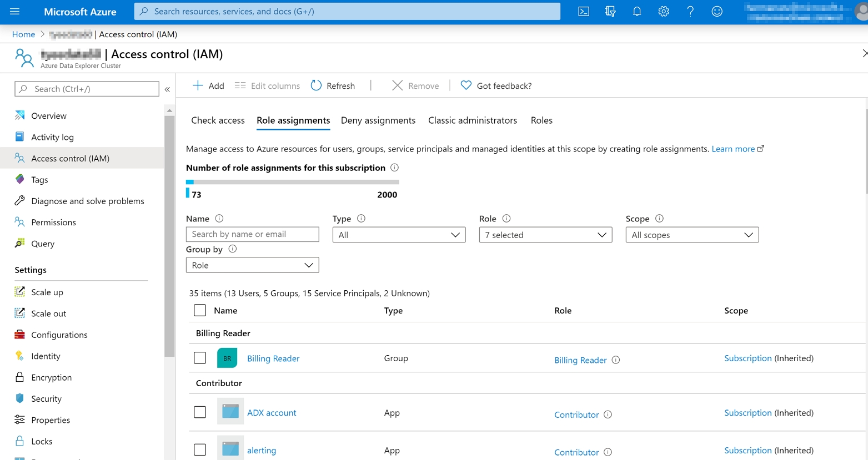Open portal settings gear
The image size is (868, 460).
point(664,11)
